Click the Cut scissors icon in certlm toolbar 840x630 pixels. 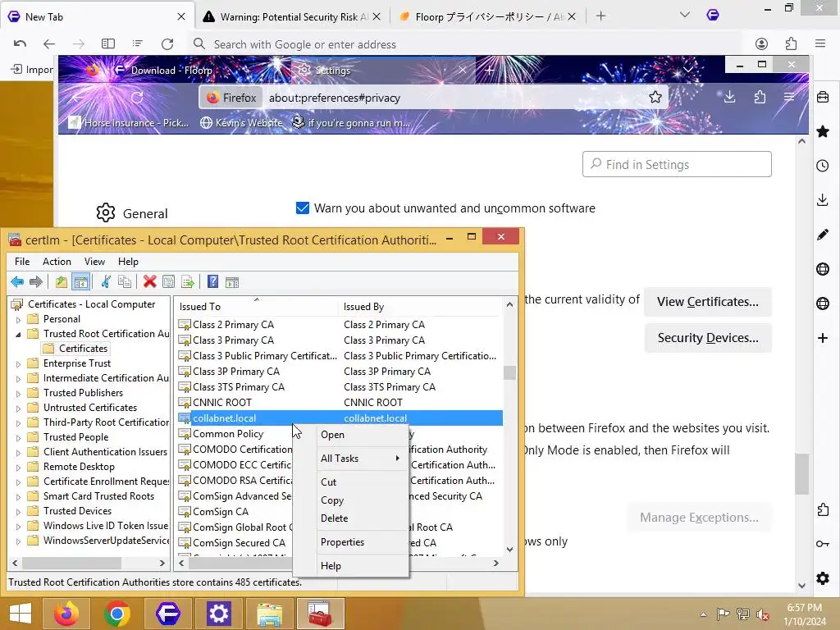tap(106, 282)
